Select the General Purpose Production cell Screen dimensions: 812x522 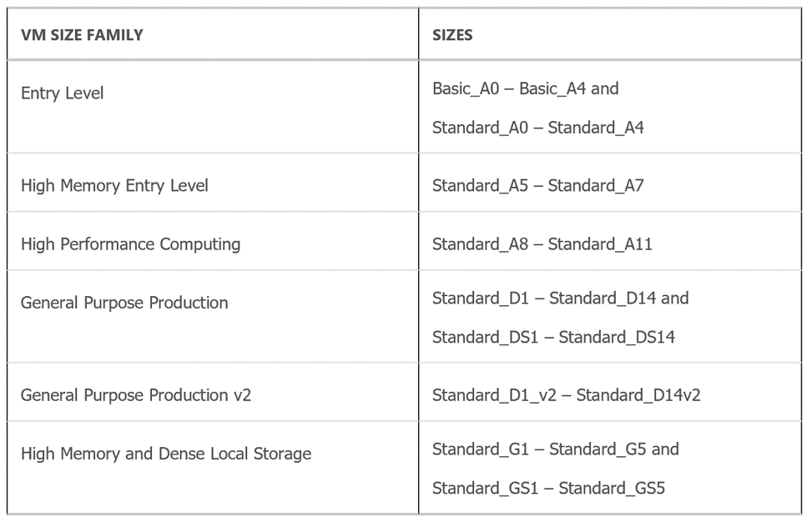pyautogui.click(x=124, y=303)
